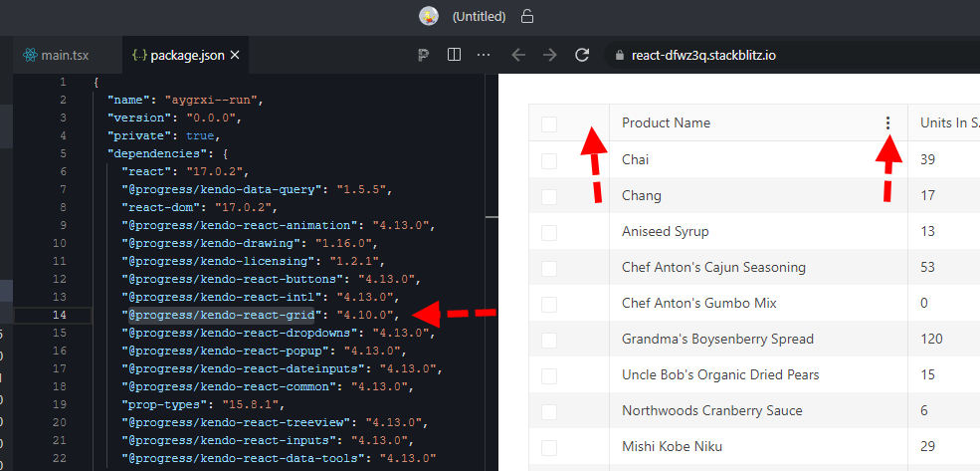Click the "4.10.0" version string
The width and height of the screenshot is (980, 471).
click(x=365, y=315)
